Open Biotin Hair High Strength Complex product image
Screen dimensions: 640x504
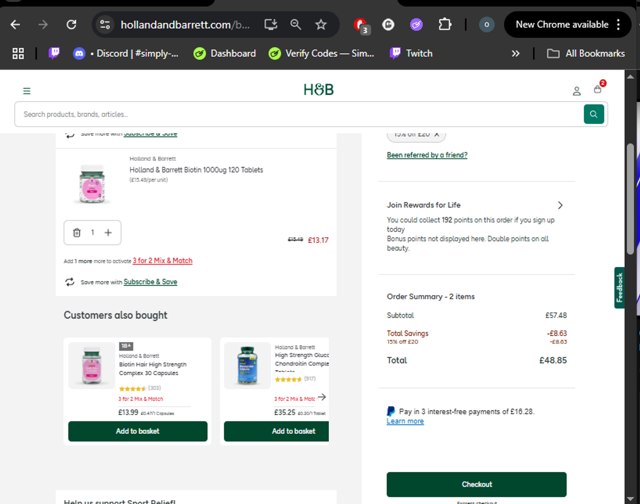(91, 366)
